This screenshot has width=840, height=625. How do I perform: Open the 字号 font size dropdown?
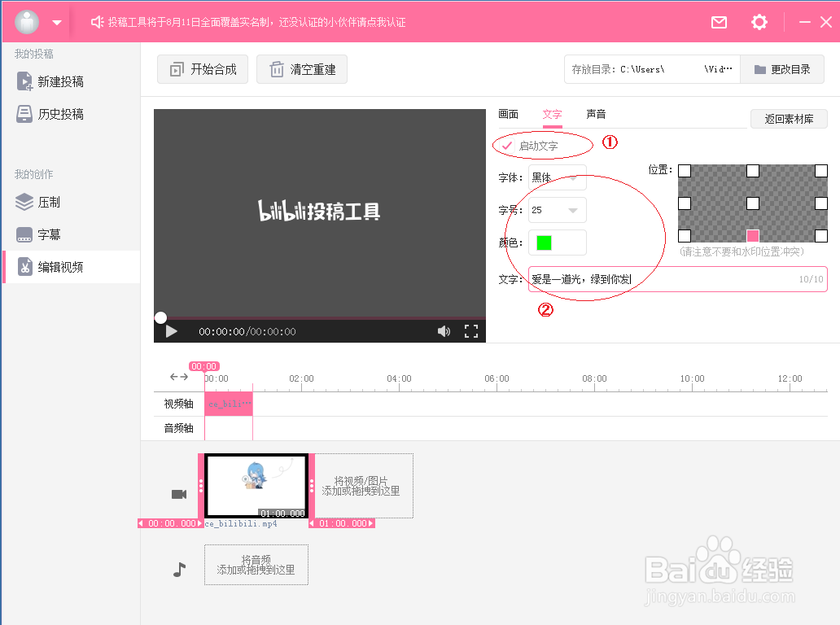[557, 210]
